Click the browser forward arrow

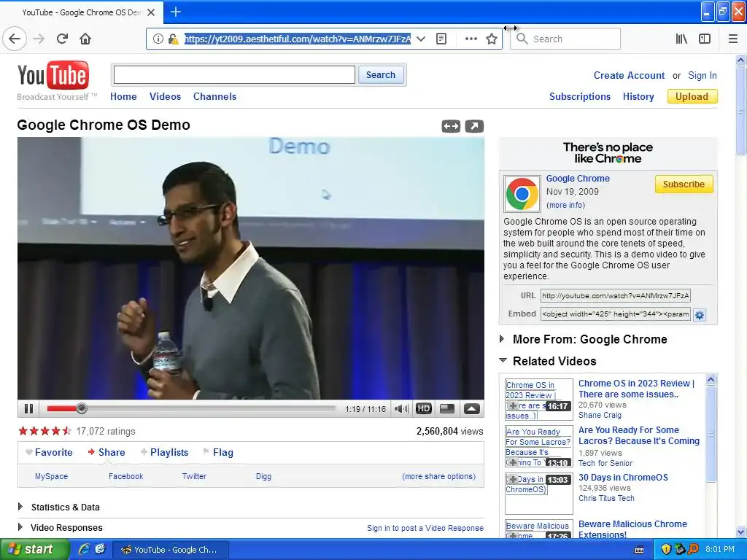(39, 39)
